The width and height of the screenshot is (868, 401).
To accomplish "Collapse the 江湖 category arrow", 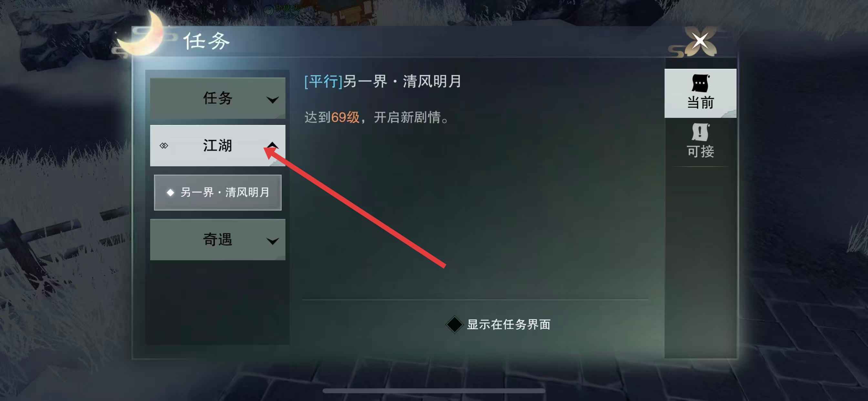I will click(272, 145).
